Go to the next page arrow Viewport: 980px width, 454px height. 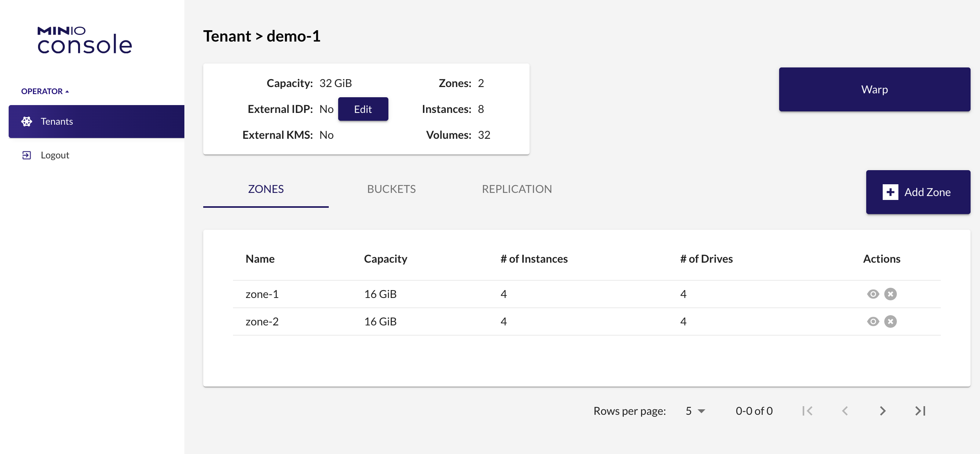click(x=882, y=411)
